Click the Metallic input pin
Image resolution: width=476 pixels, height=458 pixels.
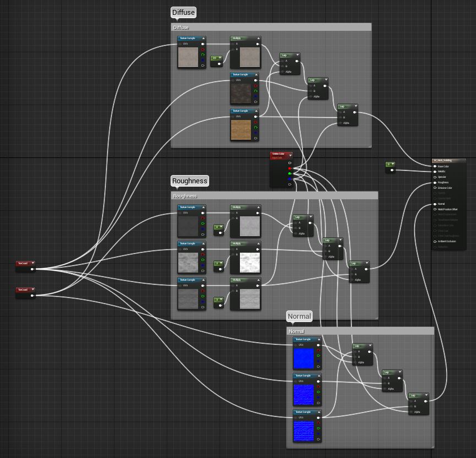[x=435, y=172]
